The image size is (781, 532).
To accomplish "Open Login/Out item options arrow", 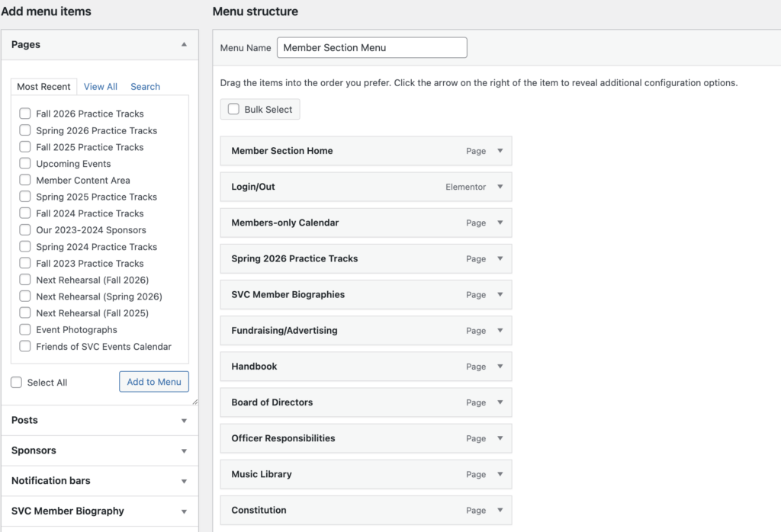I will click(500, 187).
